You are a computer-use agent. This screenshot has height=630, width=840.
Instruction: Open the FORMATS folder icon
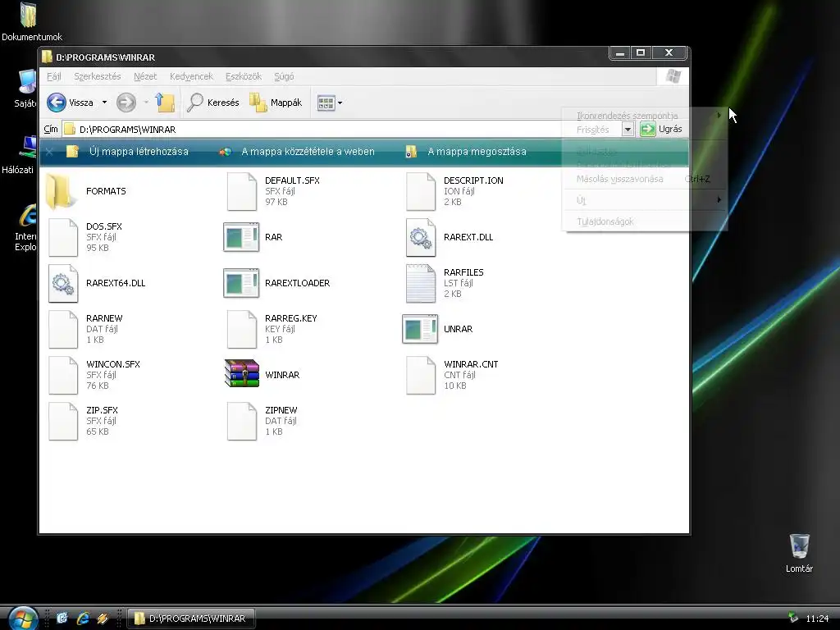point(60,191)
